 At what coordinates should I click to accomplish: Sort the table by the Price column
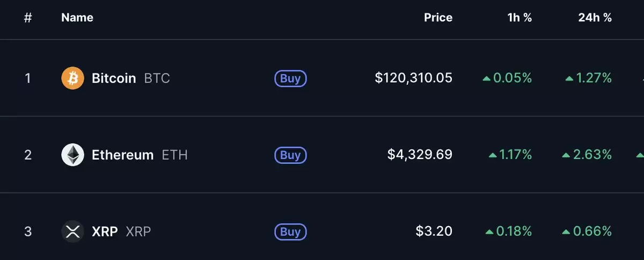[438, 18]
